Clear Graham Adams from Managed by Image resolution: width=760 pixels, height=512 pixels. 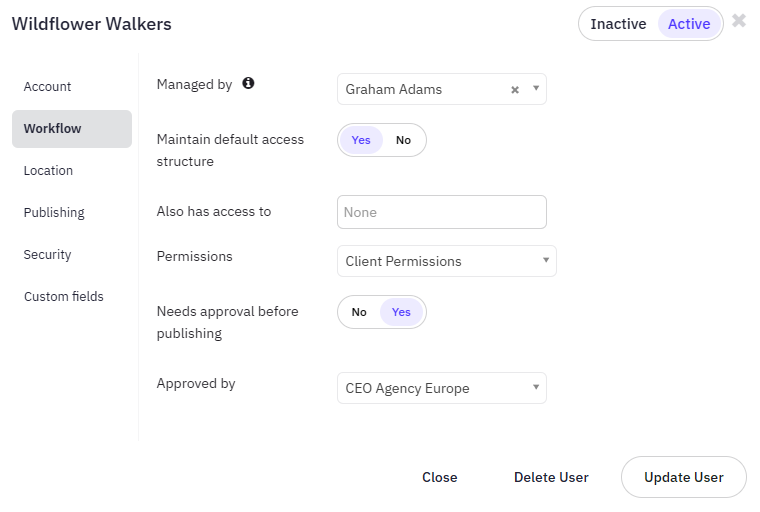(515, 90)
